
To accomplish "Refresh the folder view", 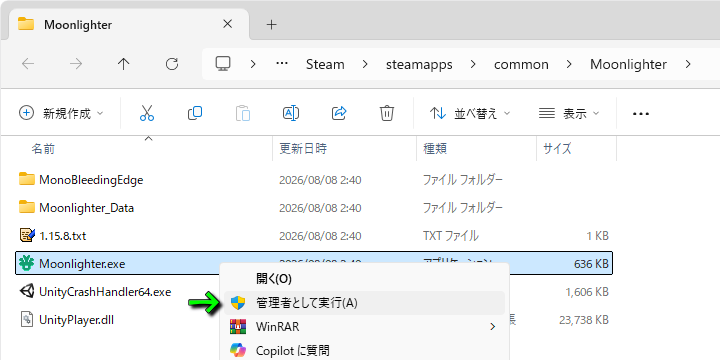I will (x=172, y=64).
